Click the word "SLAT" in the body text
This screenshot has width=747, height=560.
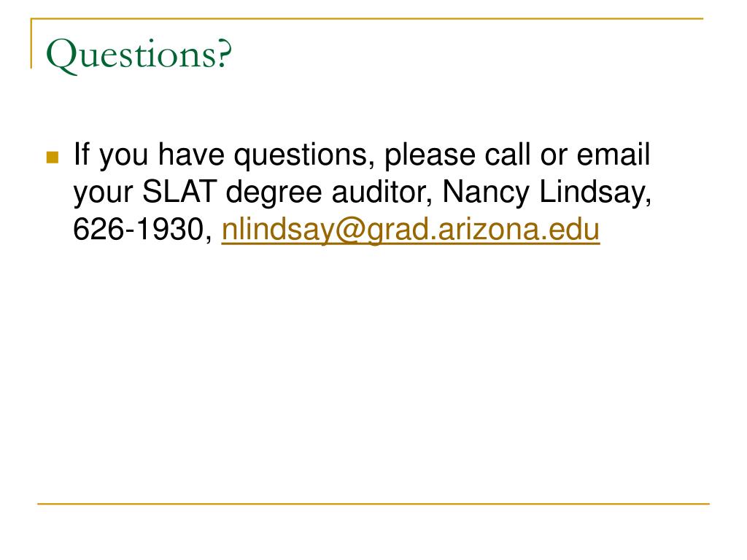coord(179,192)
